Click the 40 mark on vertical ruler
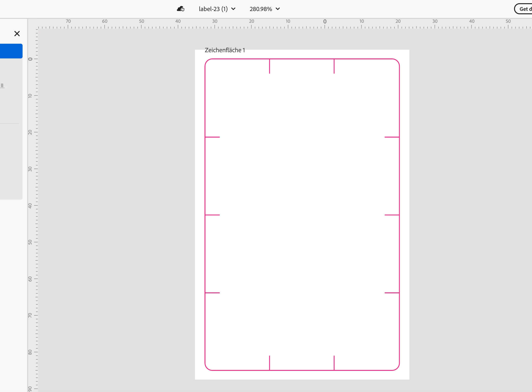This screenshot has width=532, height=392. 30,205
